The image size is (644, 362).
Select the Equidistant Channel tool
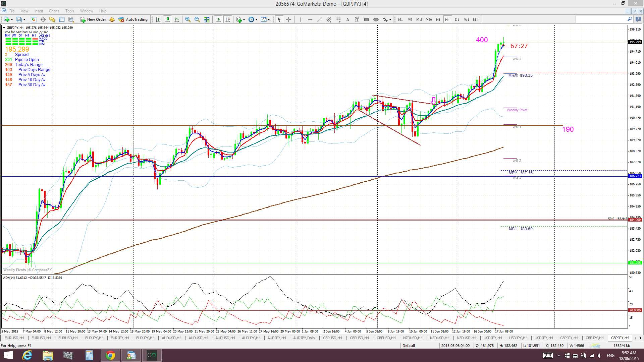coord(329,19)
